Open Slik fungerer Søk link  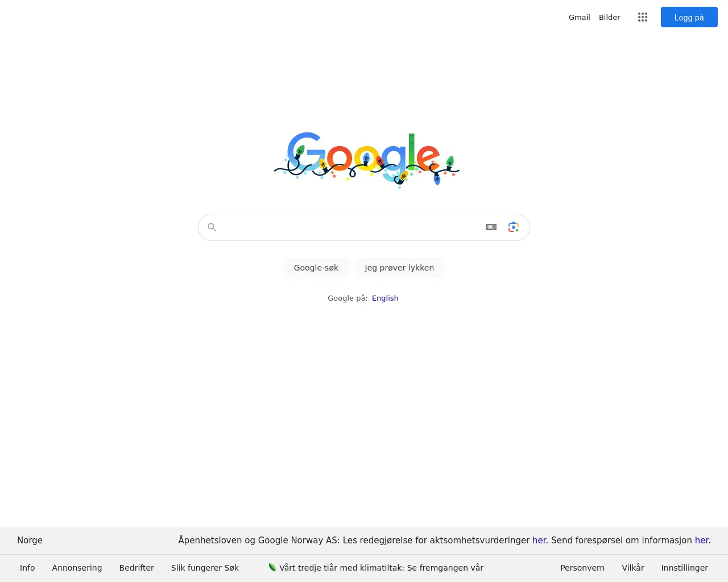click(205, 568)
